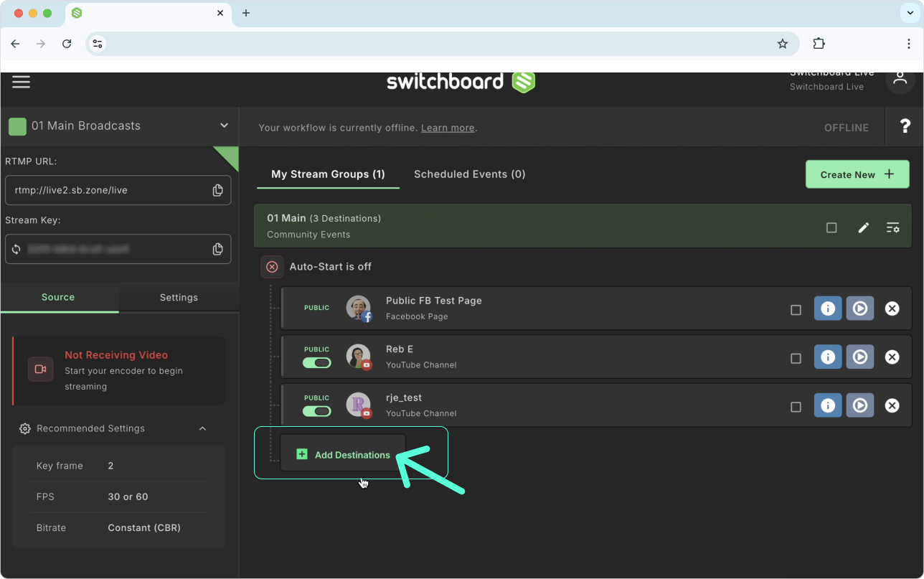
Task: Select the 01 Main stream group checkbox
Action: click(x=831, y=227)
